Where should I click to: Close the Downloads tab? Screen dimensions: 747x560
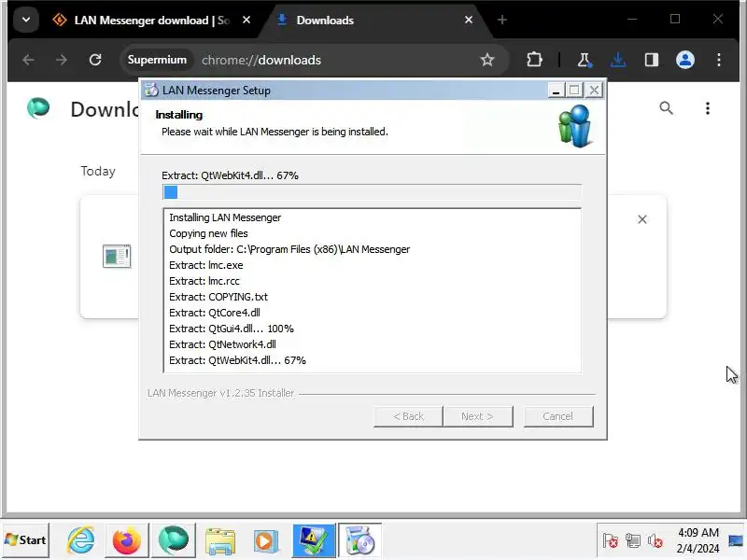[469, 20]
